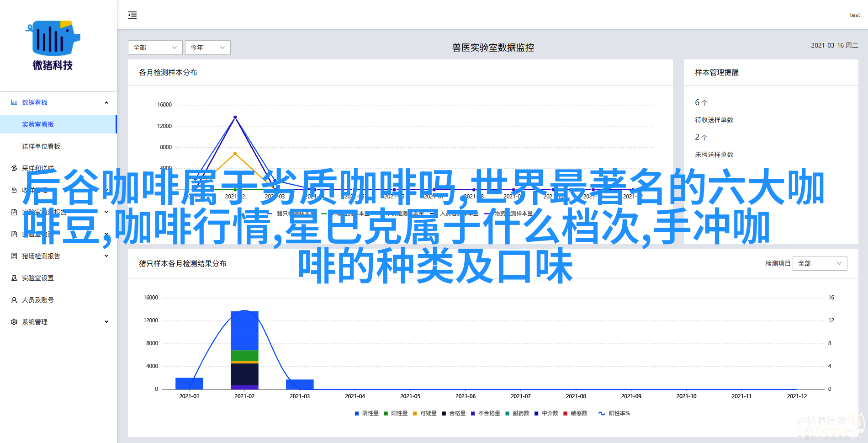Toggle the 阳性量 legend series

click(x=396, y=413)
